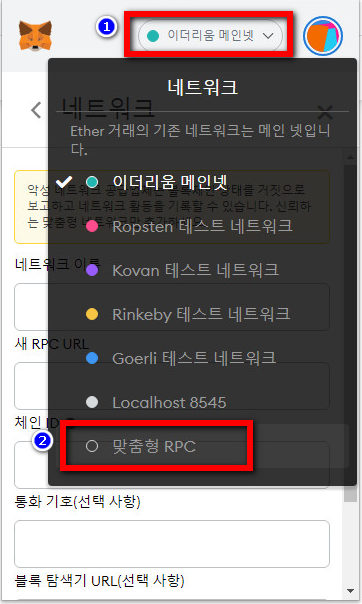The width and height of the screenshot is (362, 604).
Task: Click the MetaMask fox logo
Action: (x=35, y=35)
